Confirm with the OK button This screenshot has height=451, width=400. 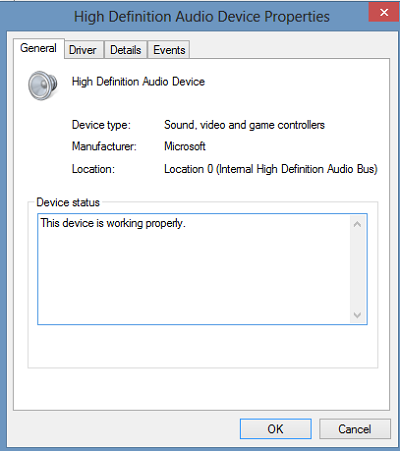pos(276,429)
